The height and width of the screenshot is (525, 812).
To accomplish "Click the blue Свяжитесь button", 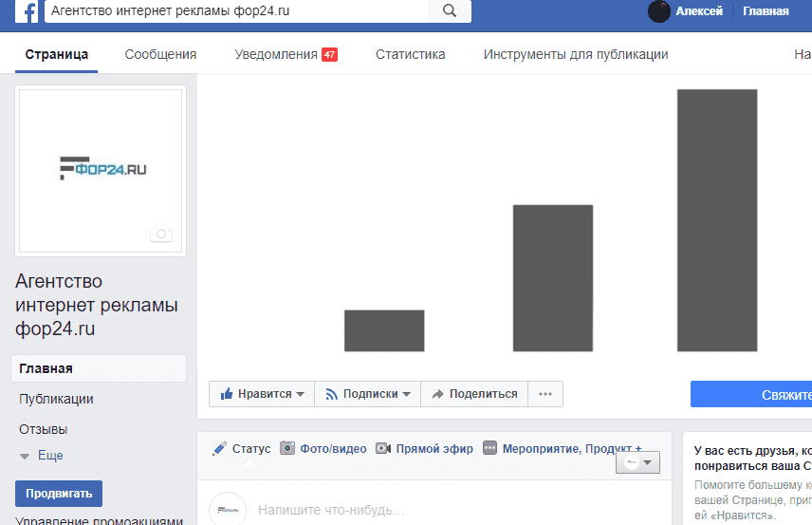I will 751,394.
